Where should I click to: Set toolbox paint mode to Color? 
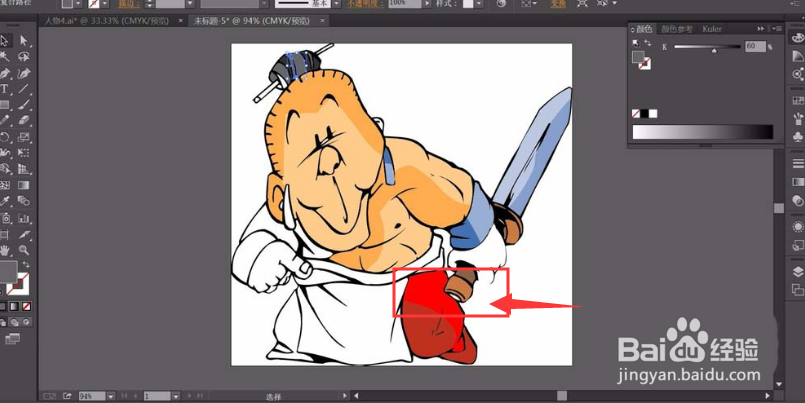click(x=3, y=306)
